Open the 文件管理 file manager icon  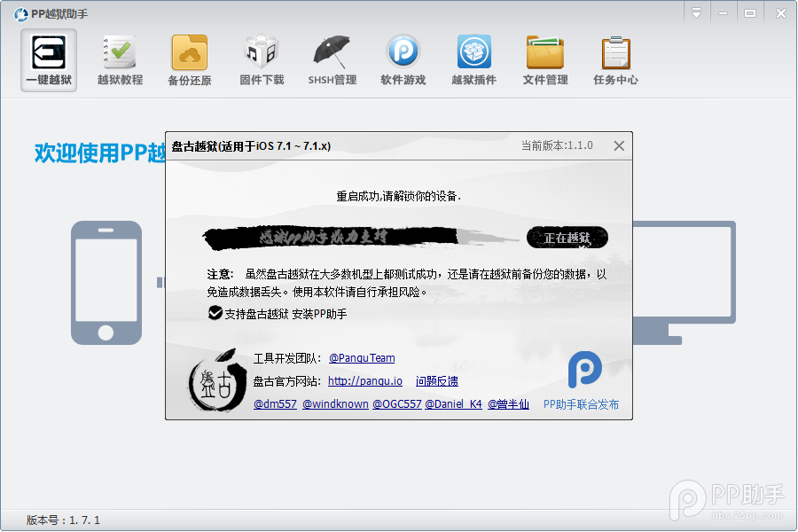(x=544, y=59)
